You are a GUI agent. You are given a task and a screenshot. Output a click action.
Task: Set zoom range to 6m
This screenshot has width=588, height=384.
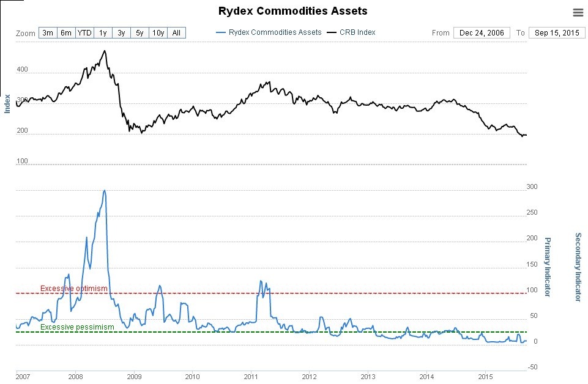pyautogui.click(x=66, y=33)
